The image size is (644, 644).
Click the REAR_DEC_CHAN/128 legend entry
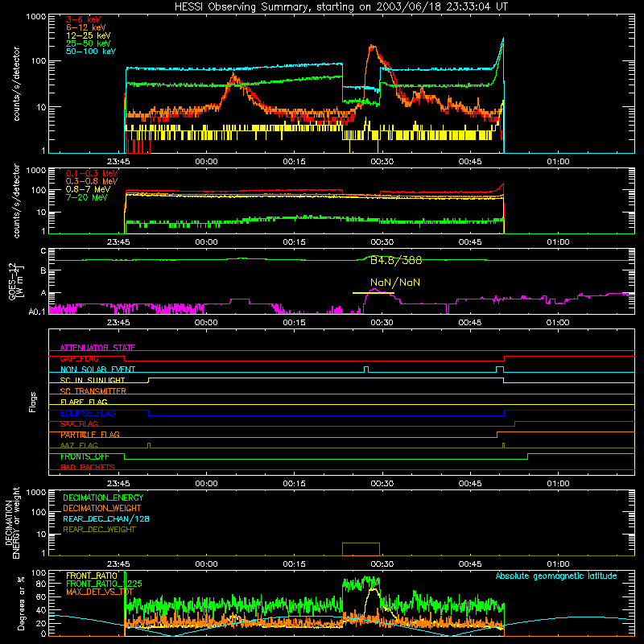pos(106,518)
